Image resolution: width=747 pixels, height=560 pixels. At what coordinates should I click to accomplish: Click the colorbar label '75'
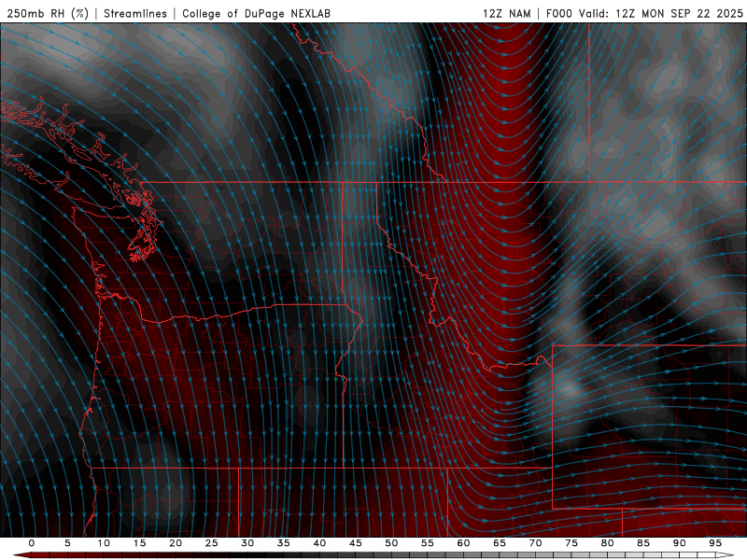click(571, 543)
